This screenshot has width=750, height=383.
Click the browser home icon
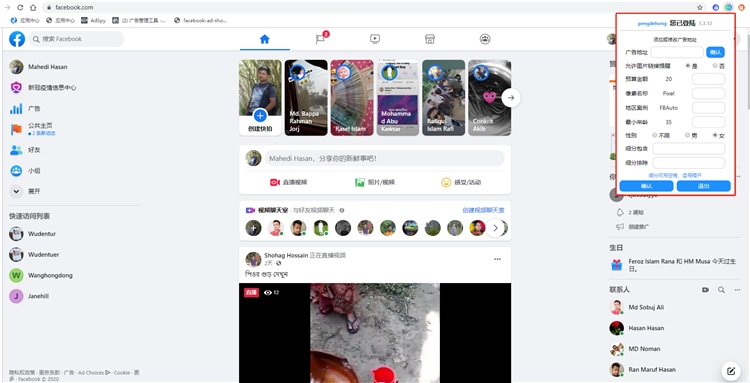[x=33, y=7]
